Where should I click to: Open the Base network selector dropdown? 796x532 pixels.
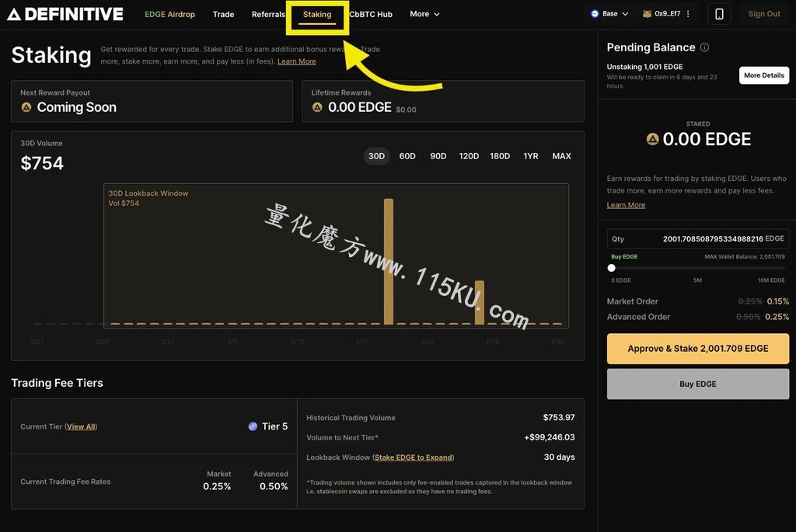[609, 14]
